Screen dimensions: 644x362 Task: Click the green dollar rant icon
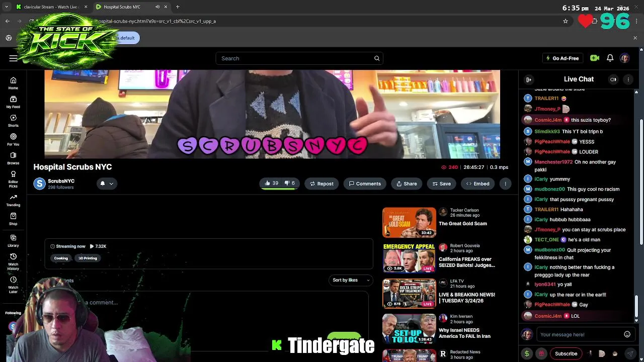point(527,353)
